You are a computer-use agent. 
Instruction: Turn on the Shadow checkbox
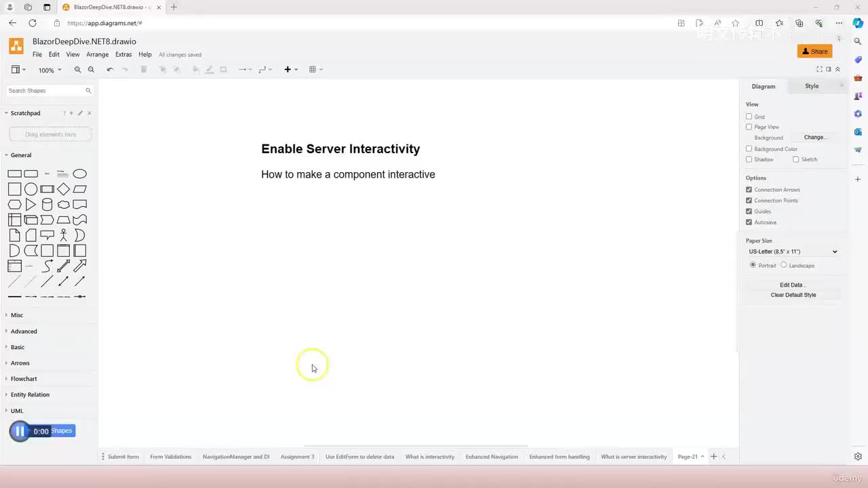pyautogui.click(x=749, y=159)
